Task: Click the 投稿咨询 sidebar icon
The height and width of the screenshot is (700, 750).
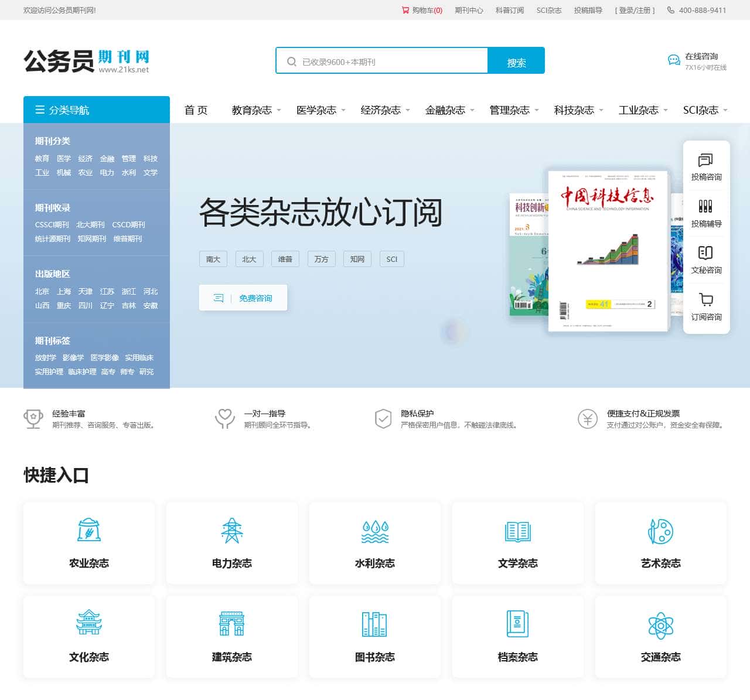Action: click(x=705, y=159)
